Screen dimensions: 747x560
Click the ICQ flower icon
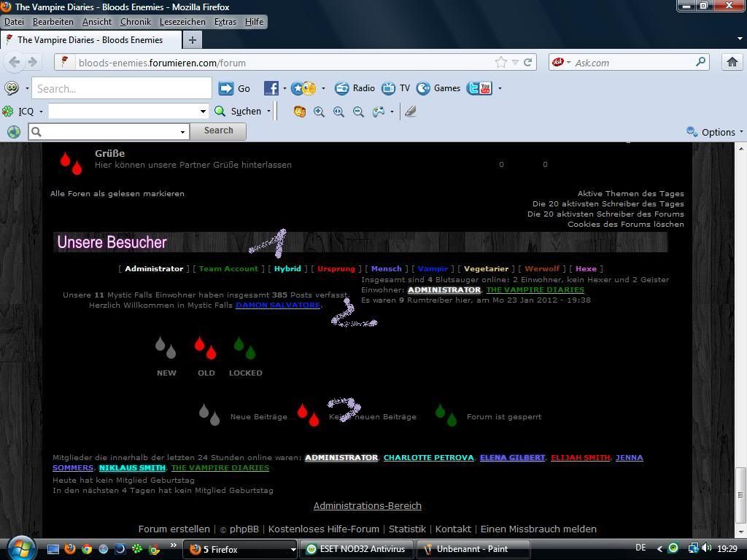pos(7,112)
